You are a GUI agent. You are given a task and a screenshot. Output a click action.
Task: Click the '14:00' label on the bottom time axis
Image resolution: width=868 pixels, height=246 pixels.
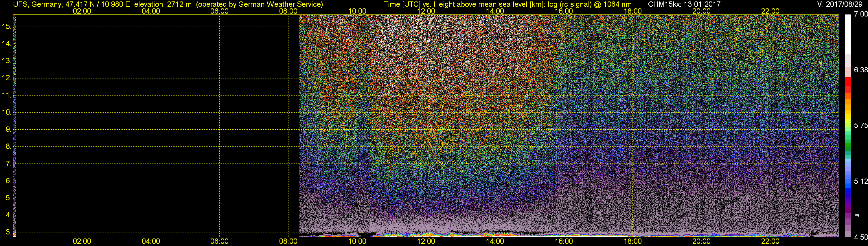coord(495,241)
